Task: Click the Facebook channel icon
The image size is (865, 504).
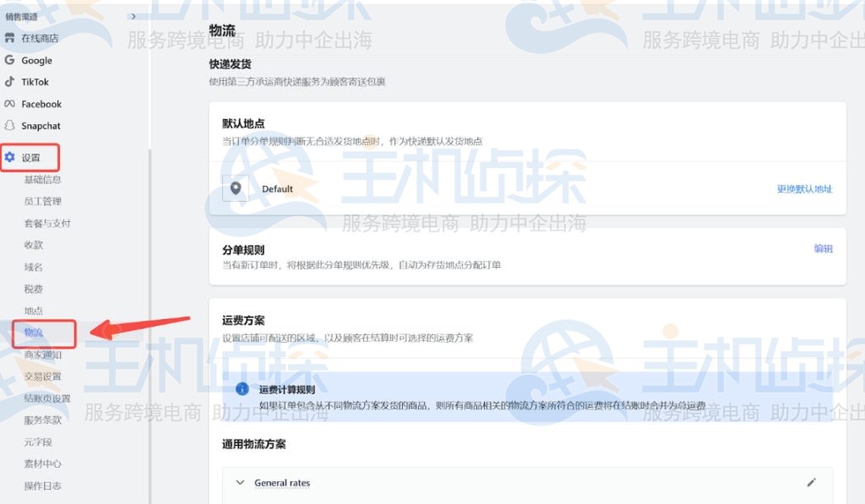Action: click(x=10, y=104)
